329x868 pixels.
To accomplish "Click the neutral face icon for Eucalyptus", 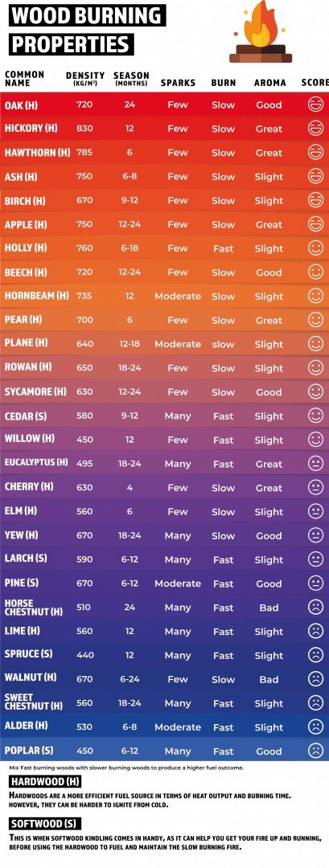I will tap(315, 464).
